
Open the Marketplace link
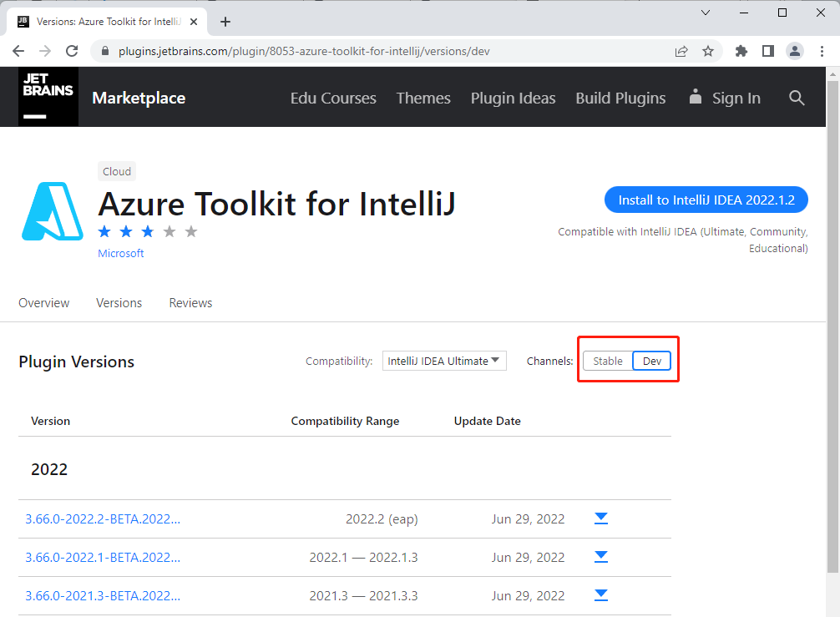(x=139, y=98)
